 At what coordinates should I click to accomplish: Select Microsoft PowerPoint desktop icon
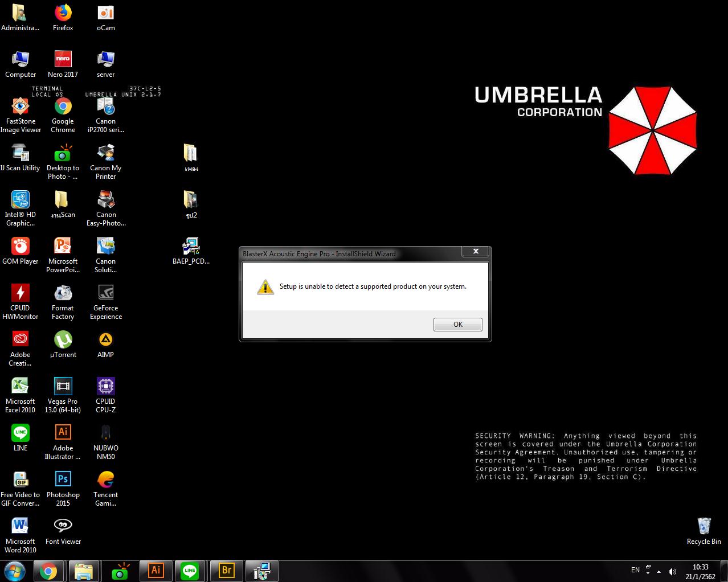click(x=63, y=255)
